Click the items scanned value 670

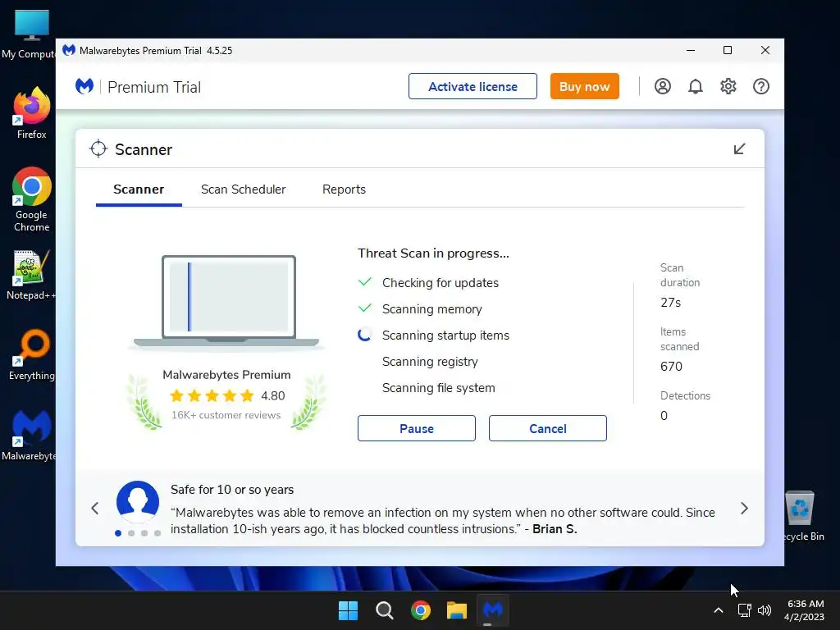tap(671, 367)
